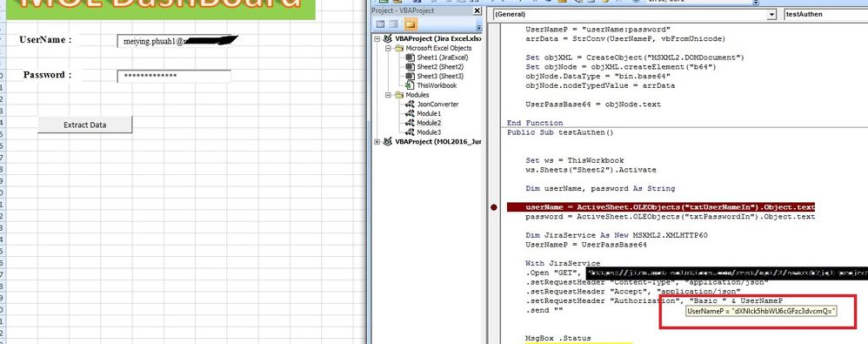Open the testAuthen procedure dropdown
The image size is (868, 344).
point(826,15)
